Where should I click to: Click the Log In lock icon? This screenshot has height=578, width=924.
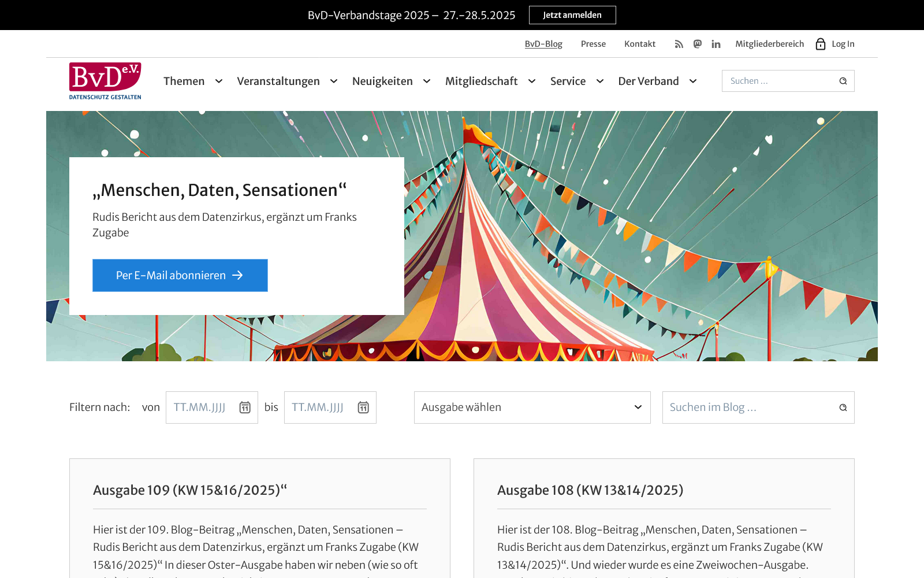pyautogui.click(x=820, y=44)
